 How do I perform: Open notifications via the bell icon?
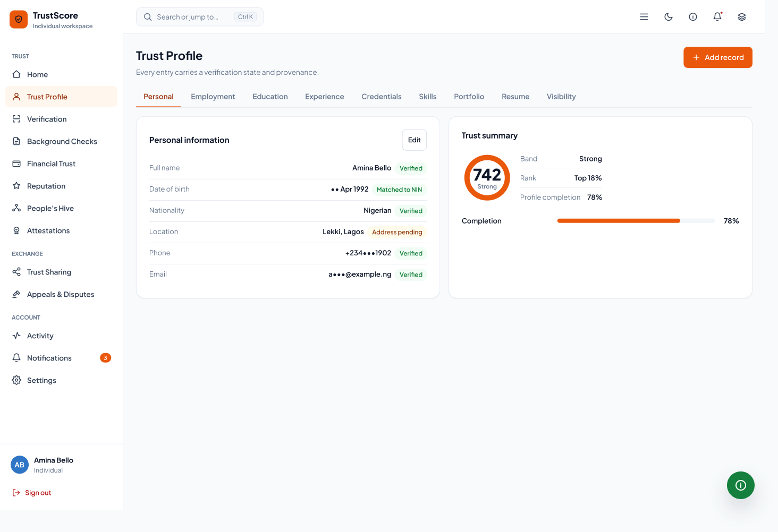click(x=717, y=17)
